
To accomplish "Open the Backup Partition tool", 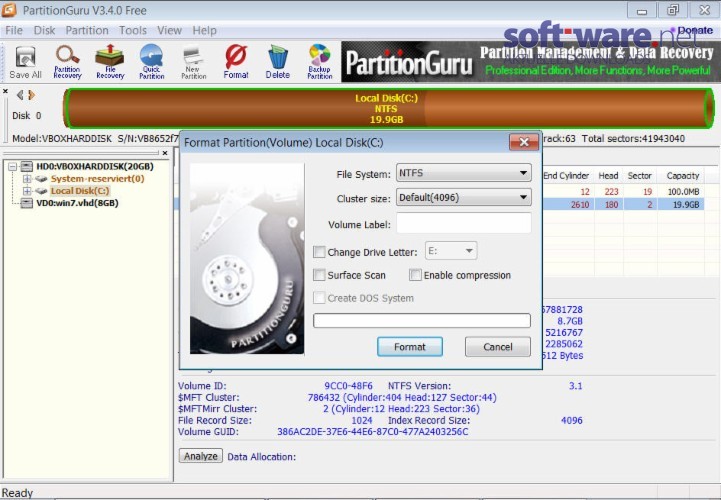I will (x=320, y=62).
